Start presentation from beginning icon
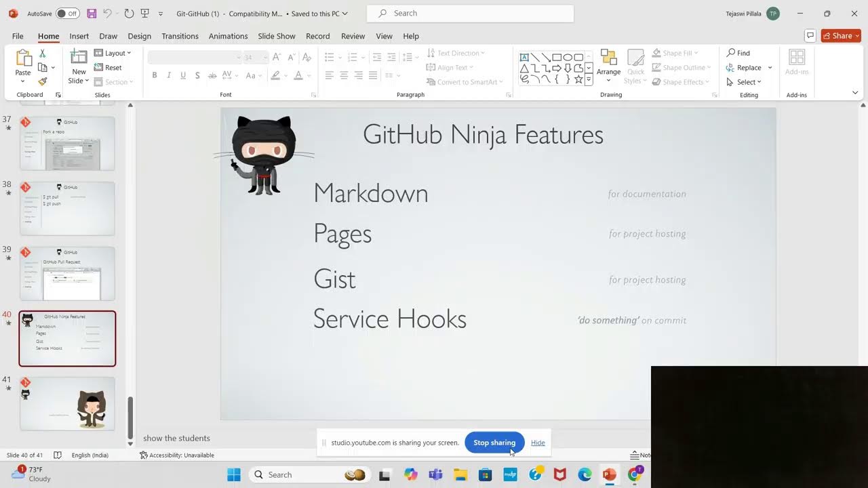 coord(144,14)
